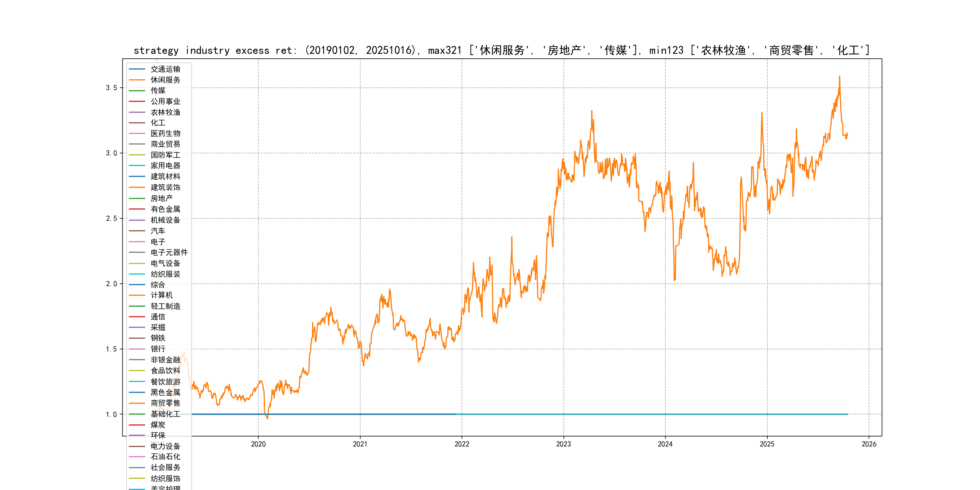This screenshot has height=490, width=980.
Task: Click the 石油石化 legend label
Action: tap(165, 456)
